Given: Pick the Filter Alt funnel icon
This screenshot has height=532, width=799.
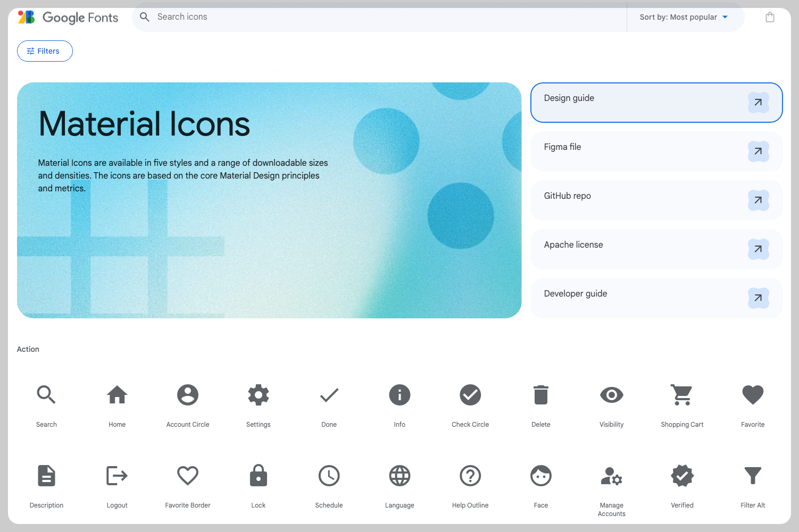Looking at the screenshot, I should pos(753,476).
